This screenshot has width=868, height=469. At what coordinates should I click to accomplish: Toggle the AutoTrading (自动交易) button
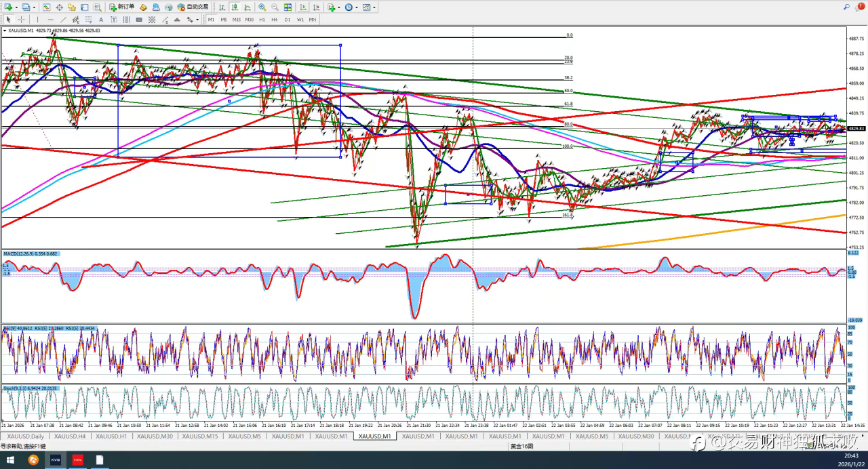tap(193, 7)
